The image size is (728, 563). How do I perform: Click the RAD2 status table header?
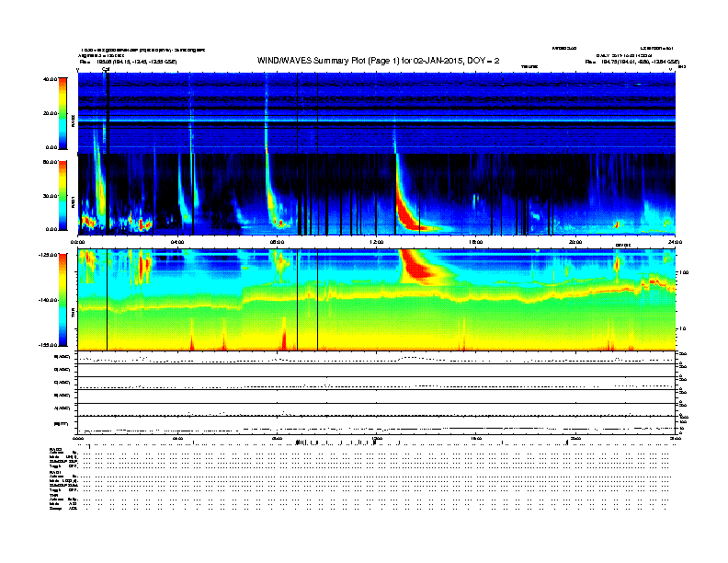pos(56,450)
